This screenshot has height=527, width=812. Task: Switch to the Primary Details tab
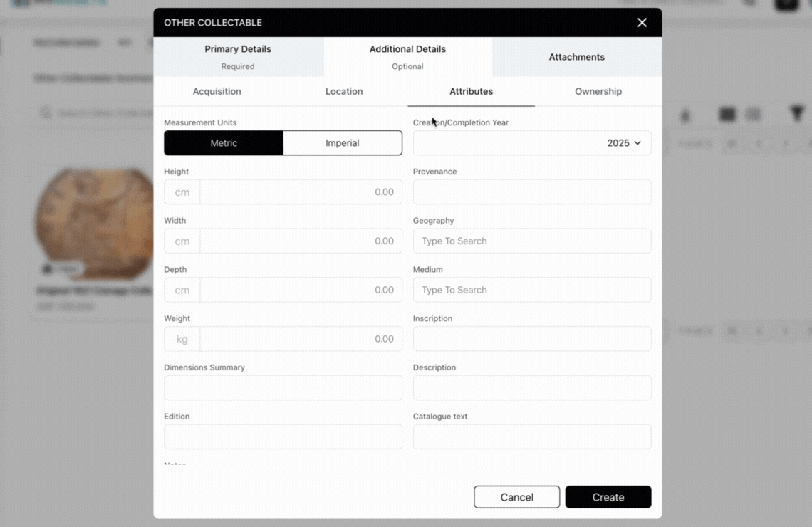(238, 57)
